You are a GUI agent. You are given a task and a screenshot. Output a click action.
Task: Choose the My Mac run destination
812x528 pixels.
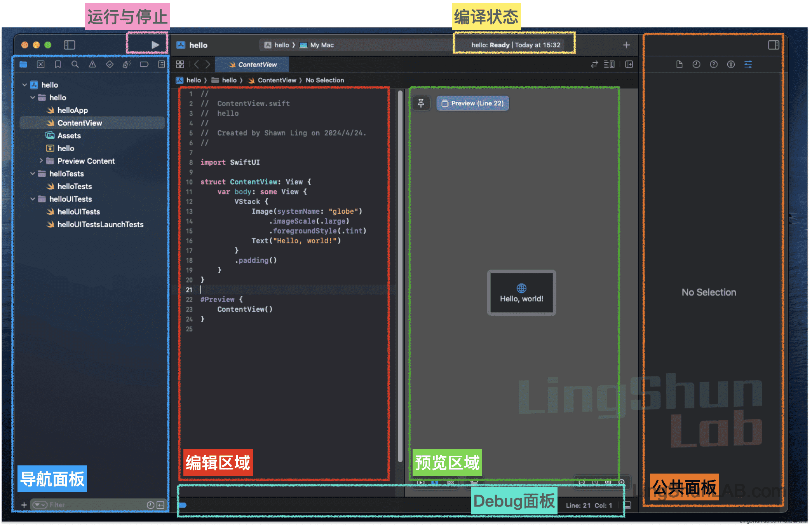[x=321, y=45]
